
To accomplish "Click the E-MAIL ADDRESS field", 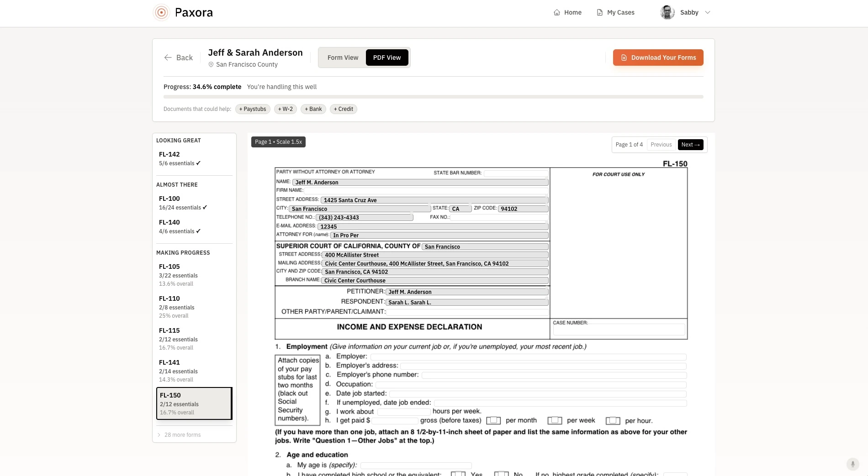I will tap(433, 227).
